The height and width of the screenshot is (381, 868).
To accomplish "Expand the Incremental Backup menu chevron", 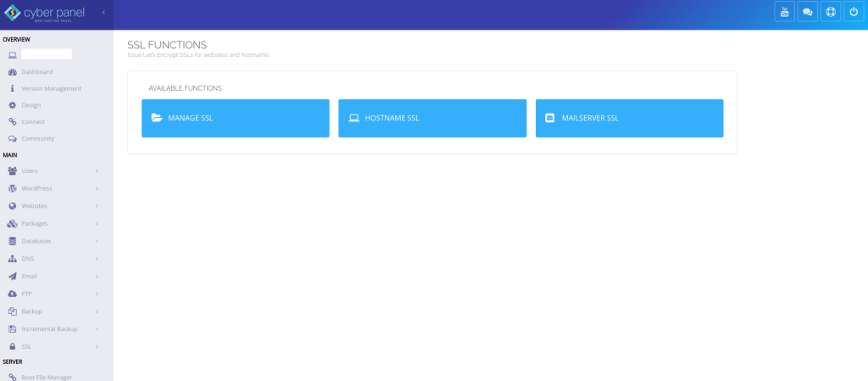I will click(x=97, y=329).
